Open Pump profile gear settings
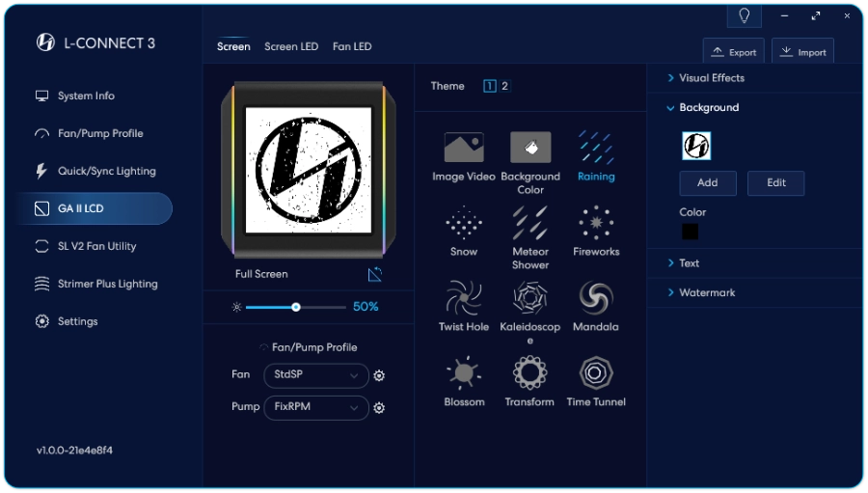 (x=379, y=408)
